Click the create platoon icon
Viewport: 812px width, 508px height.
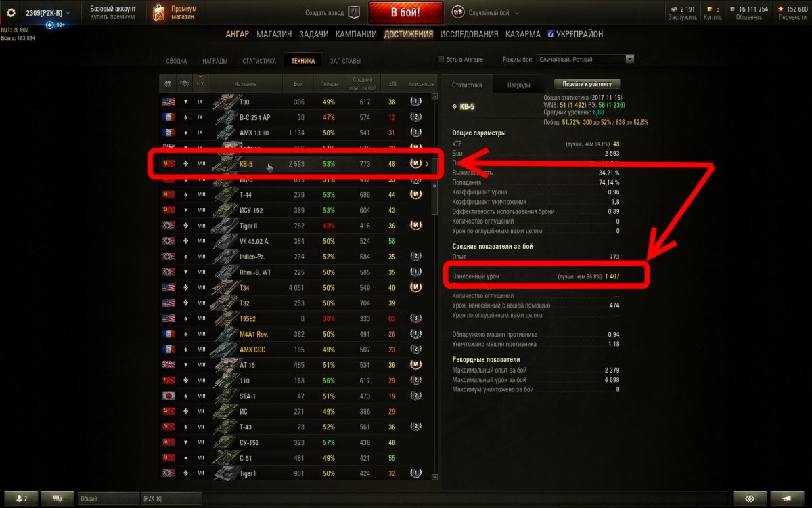pyautogui.click(x=355, y=12)
